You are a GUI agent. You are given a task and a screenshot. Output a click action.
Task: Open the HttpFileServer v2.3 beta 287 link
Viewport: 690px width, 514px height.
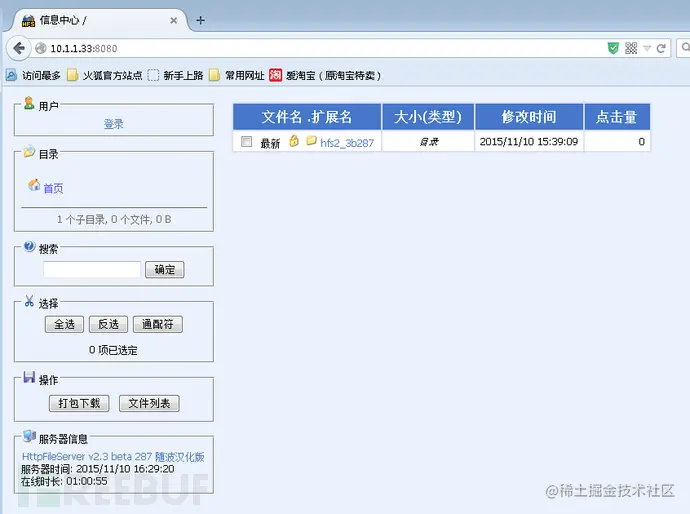point(113,456)
